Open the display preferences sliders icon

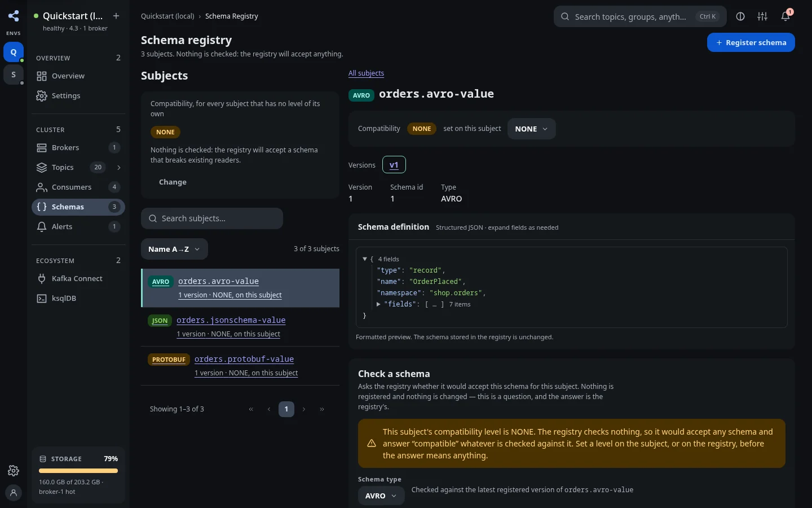click(x=762, y=16)
